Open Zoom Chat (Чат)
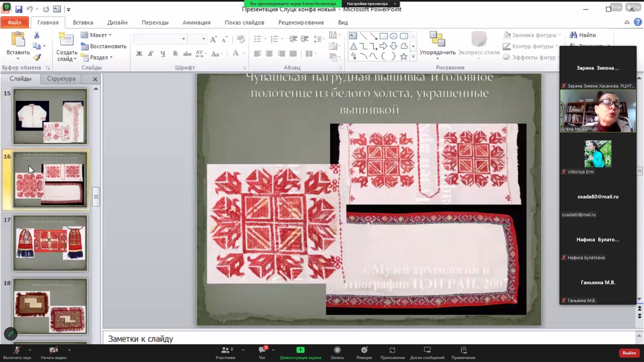Viewport: 644px width, 362px height. pyautogui.click(x=262, y=353)
